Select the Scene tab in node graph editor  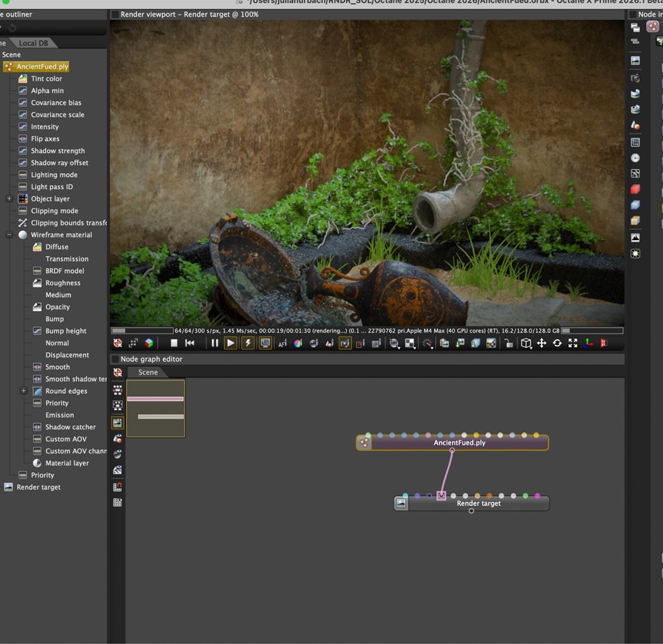coord(148,372)
